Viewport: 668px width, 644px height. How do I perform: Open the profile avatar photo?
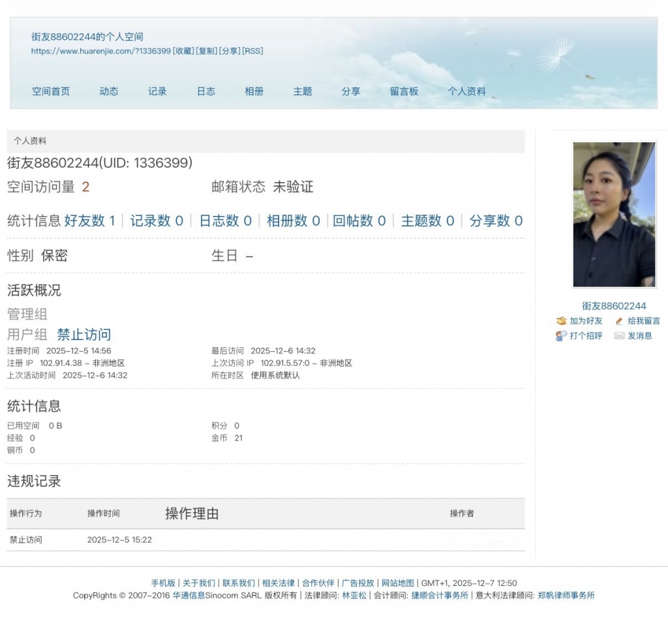pos(614,215)
